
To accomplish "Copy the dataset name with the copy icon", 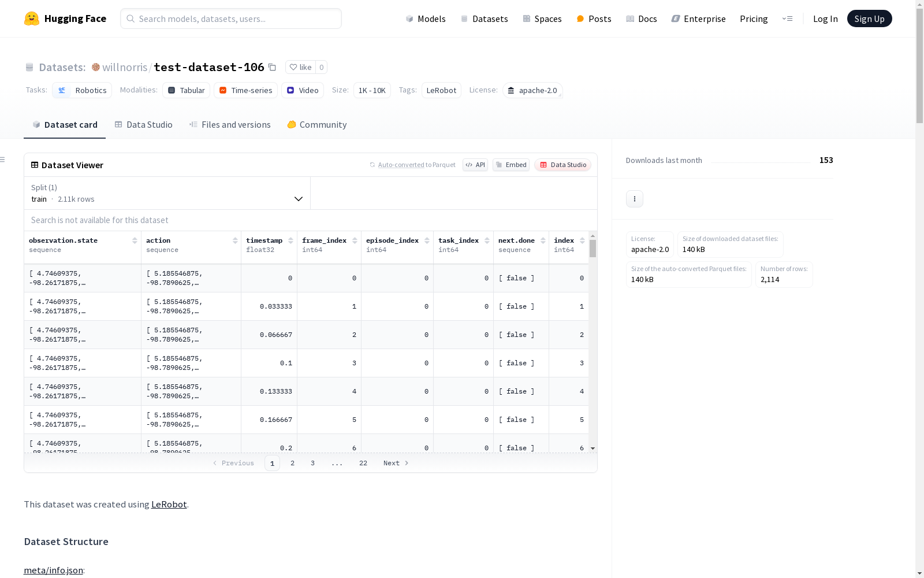I will pyautogui.click(x=272, y=67).
